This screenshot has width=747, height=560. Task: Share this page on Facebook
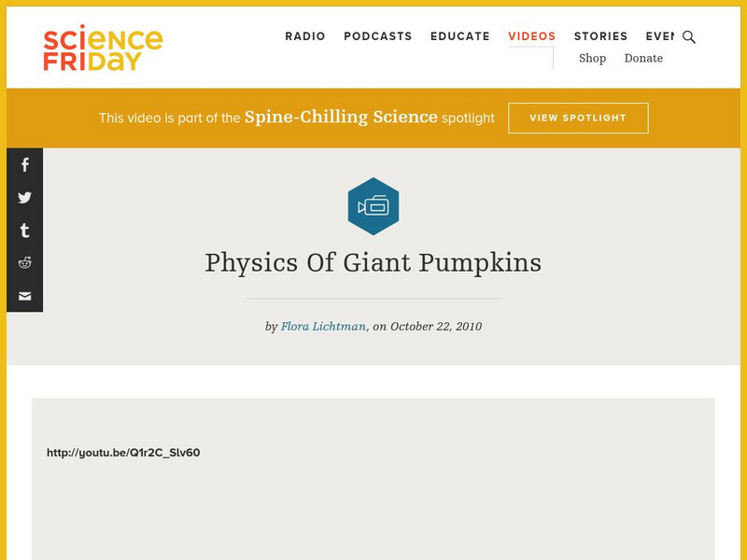[24, 165]
